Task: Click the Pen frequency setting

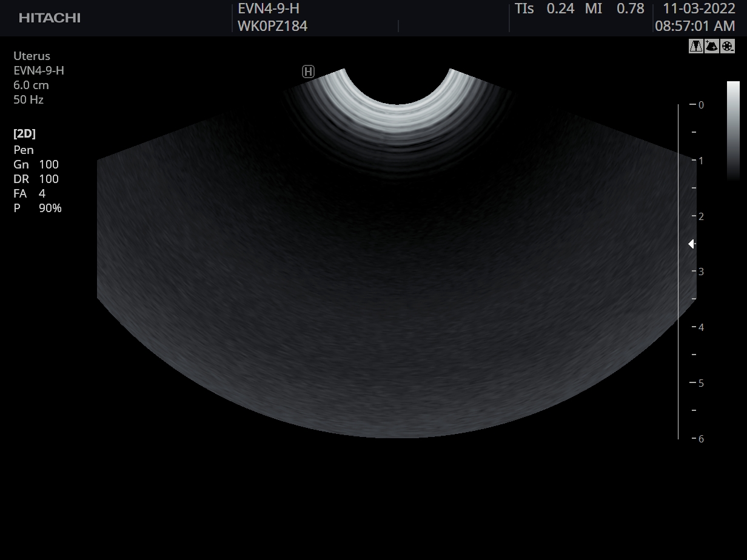Action: (24, 150)
